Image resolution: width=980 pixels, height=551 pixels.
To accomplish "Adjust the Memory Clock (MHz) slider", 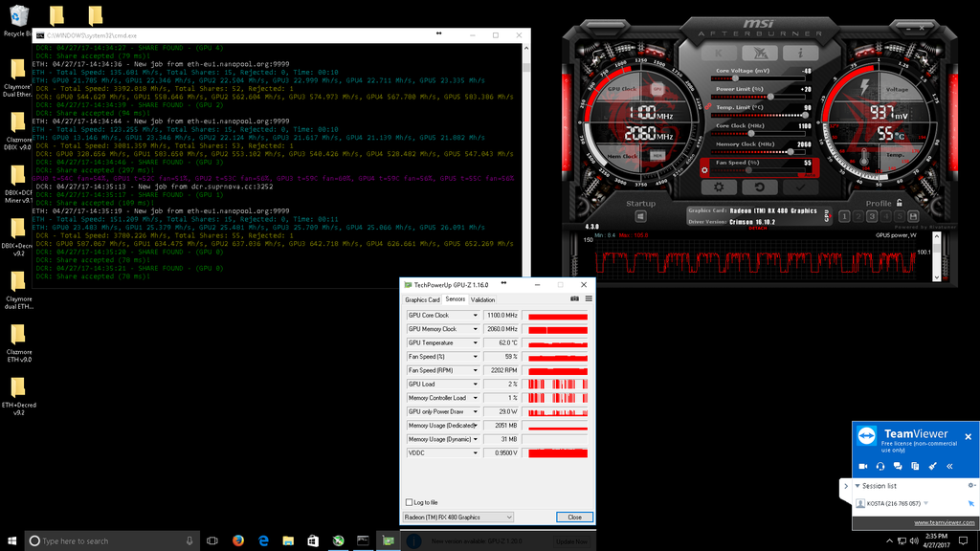I will coord(758,152).
